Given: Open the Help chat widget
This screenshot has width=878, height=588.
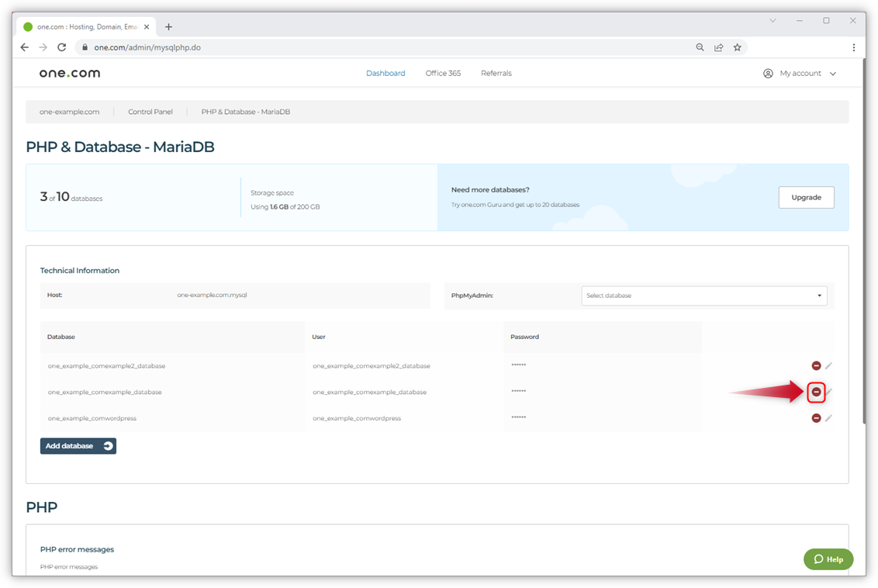Looking at the screenshot, I should coord(828,559).
